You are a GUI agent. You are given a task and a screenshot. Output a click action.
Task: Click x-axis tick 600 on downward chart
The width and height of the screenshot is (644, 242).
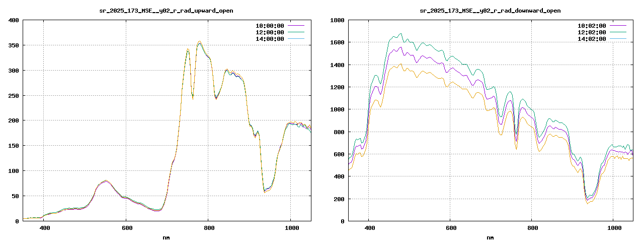pos(451,228)
